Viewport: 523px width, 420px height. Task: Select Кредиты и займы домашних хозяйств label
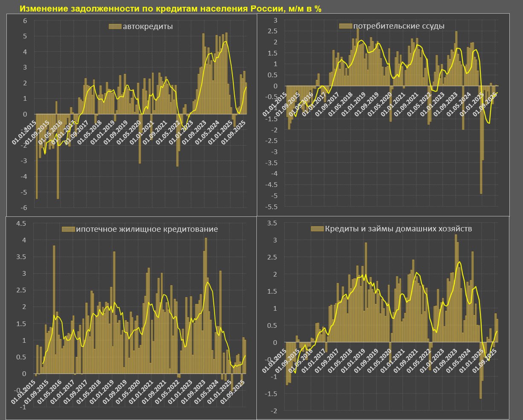point(398,229)
